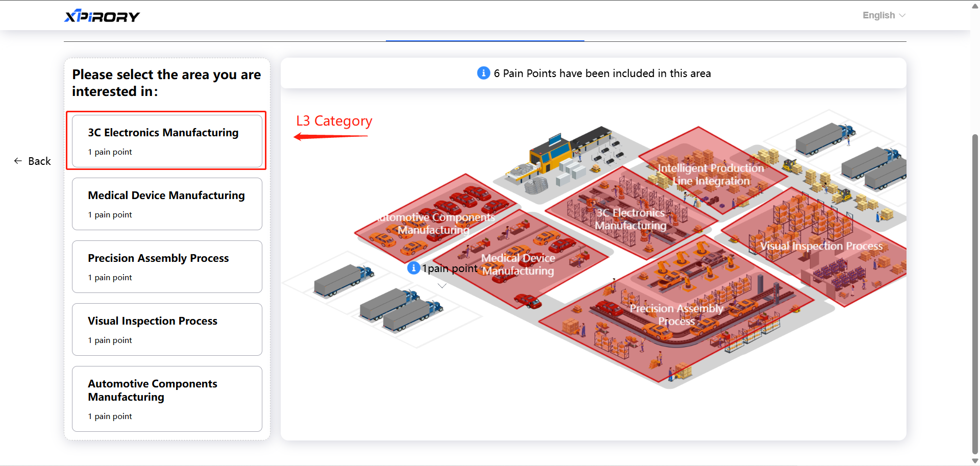Select the 3C Electronics Manufacturing card
This screenshot has height=466, width=980.
point(167,141)
